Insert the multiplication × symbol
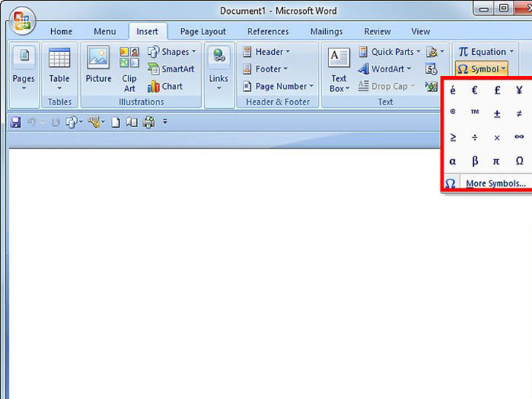Image resolution: width=532 pixels, height=399 pixels. (497, 137)
